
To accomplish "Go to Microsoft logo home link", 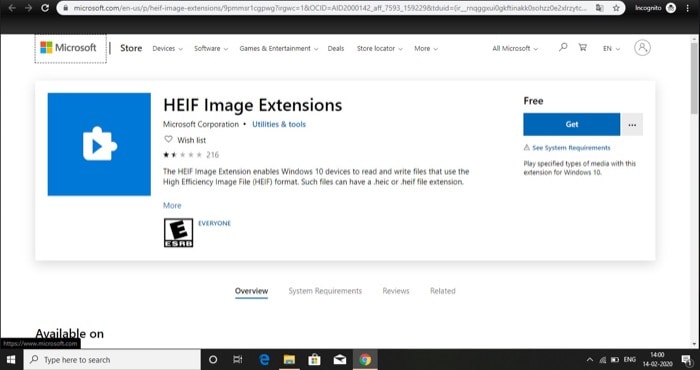I will click(68, 48).
